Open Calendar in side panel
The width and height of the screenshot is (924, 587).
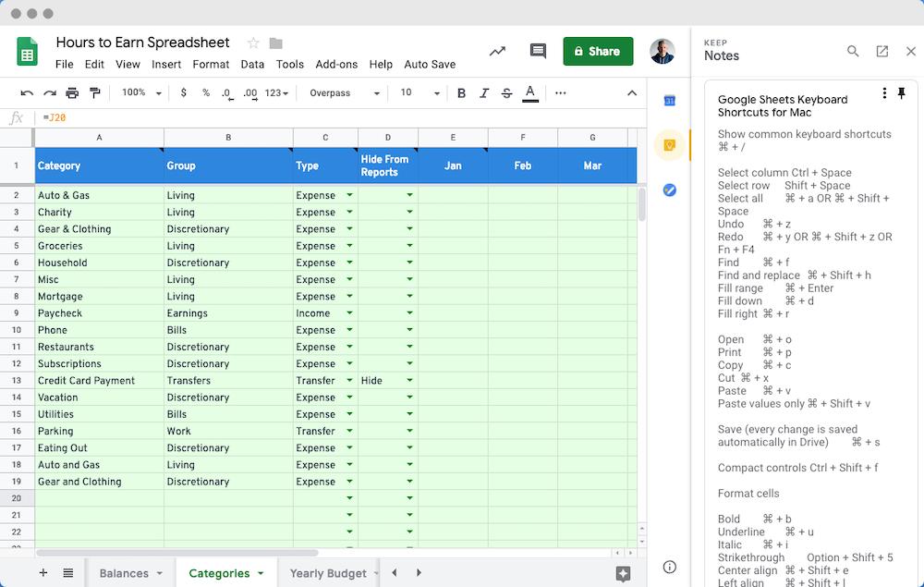click(669, 101)
